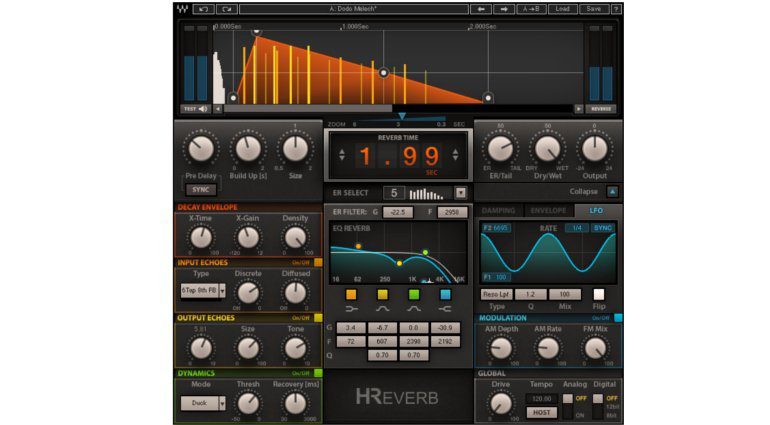Toggle Modulation On/Off switch

tap(618, 318)
